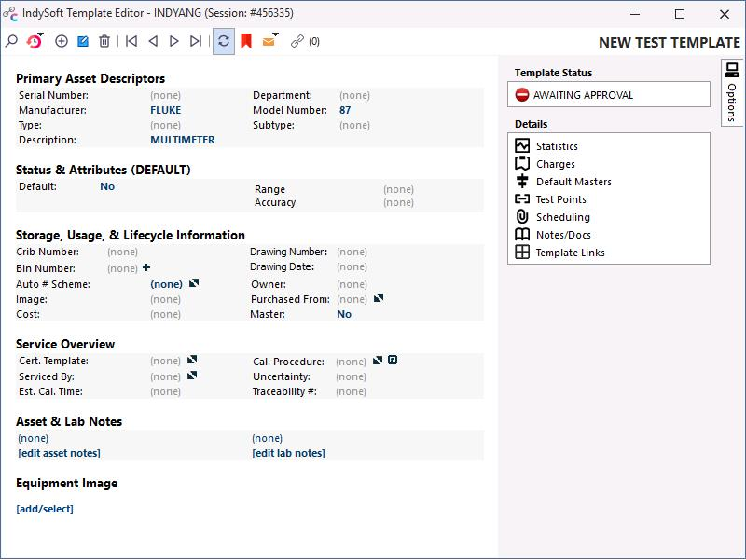Click the search magnifier icon
This screenshot has height=560, width=746.
point(11,41)
